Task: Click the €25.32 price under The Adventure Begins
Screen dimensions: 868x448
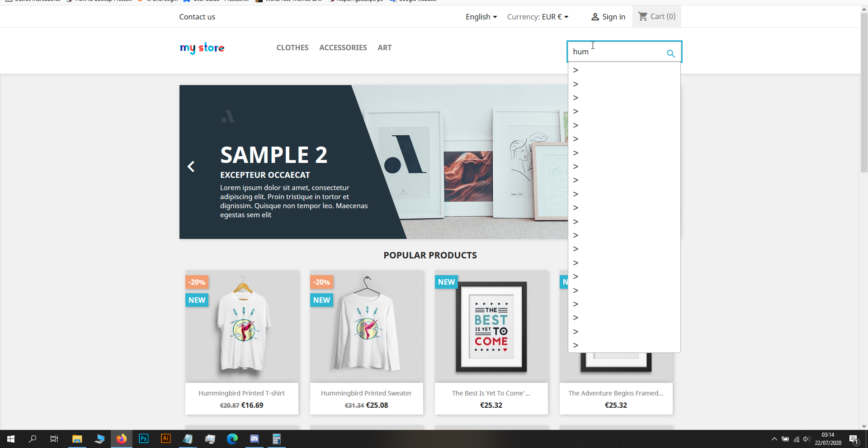Action: click(x=616, y=405)
